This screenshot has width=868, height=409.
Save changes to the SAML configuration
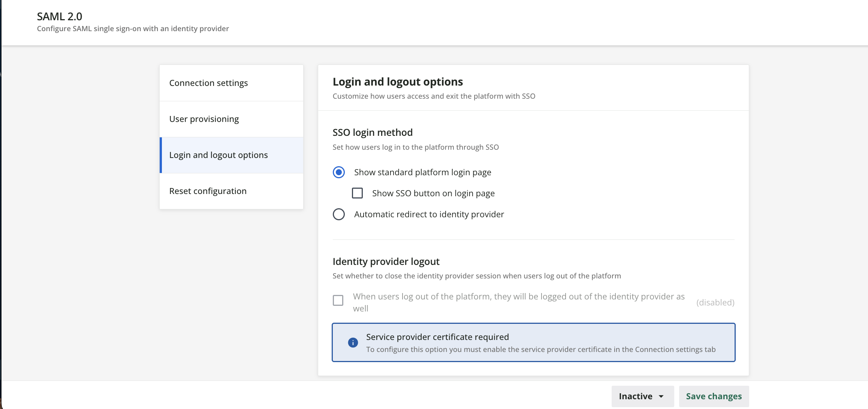(714, 397)
